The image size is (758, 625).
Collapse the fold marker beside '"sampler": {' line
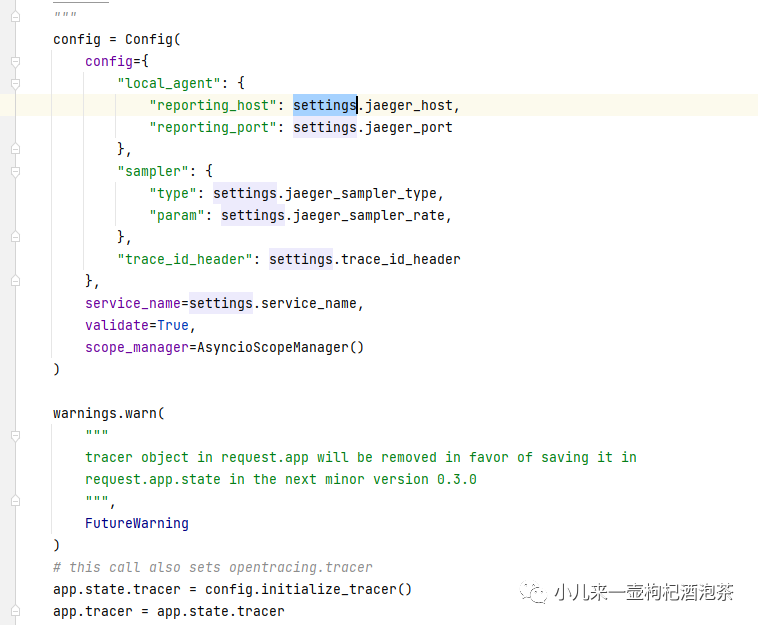point(15,171)
